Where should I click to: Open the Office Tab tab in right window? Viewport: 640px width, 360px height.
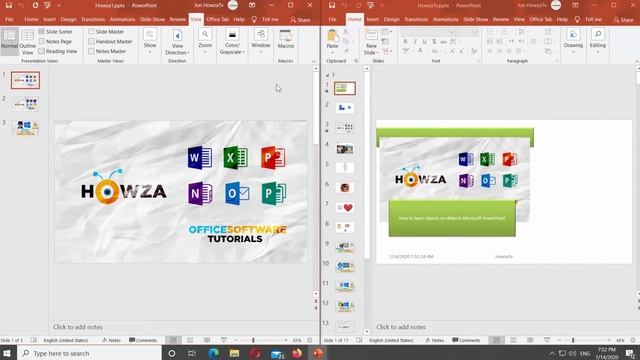(x=541, y=19)
